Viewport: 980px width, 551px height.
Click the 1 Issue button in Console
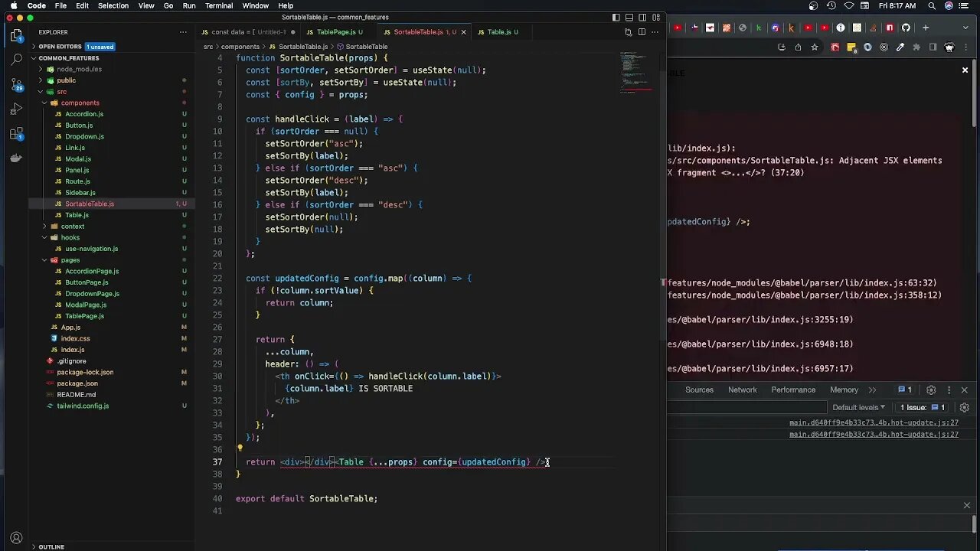(x=923, y=407)
